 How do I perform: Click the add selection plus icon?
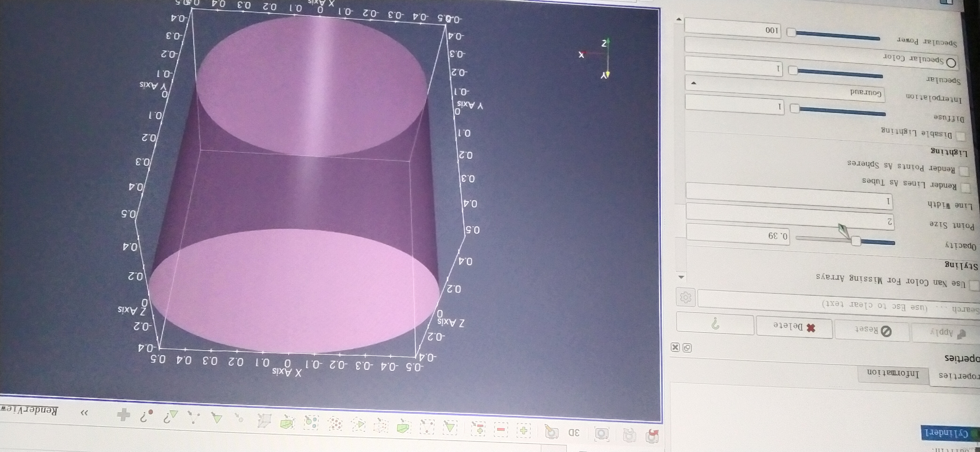tap(524, 430)
